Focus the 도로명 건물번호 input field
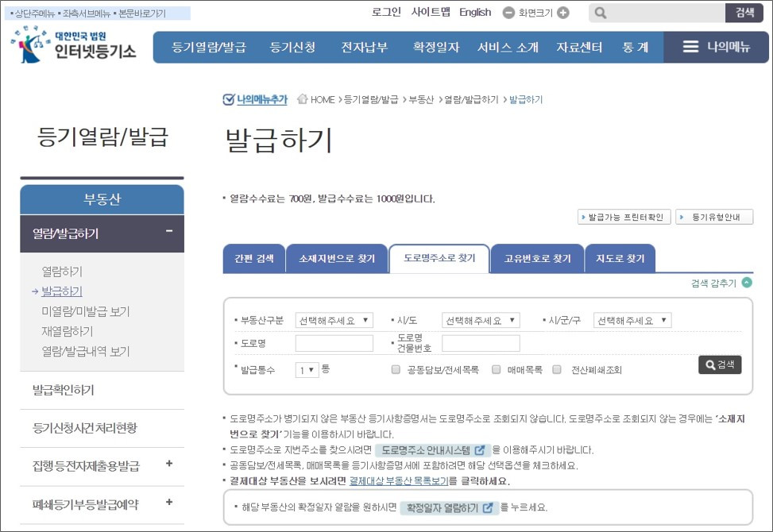 tap(481, 343)
